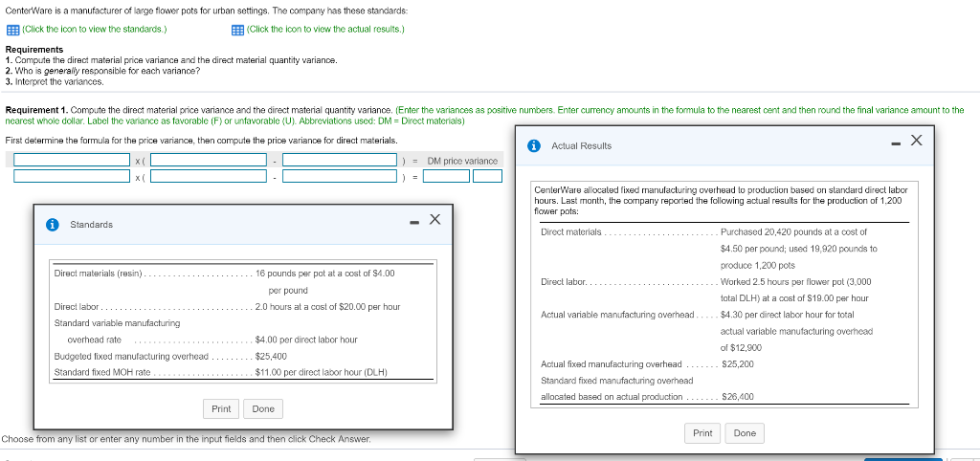Click 'Actual variable manufacturing overhead' label

(x=617, y=315)
